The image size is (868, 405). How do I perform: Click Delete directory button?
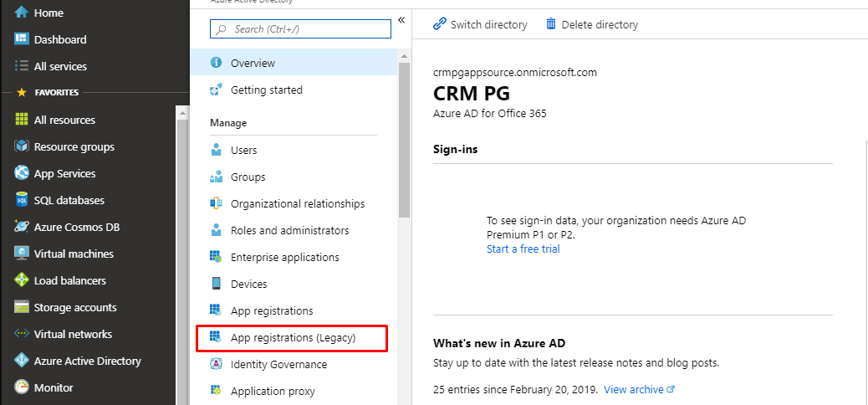tap(592, 24)
